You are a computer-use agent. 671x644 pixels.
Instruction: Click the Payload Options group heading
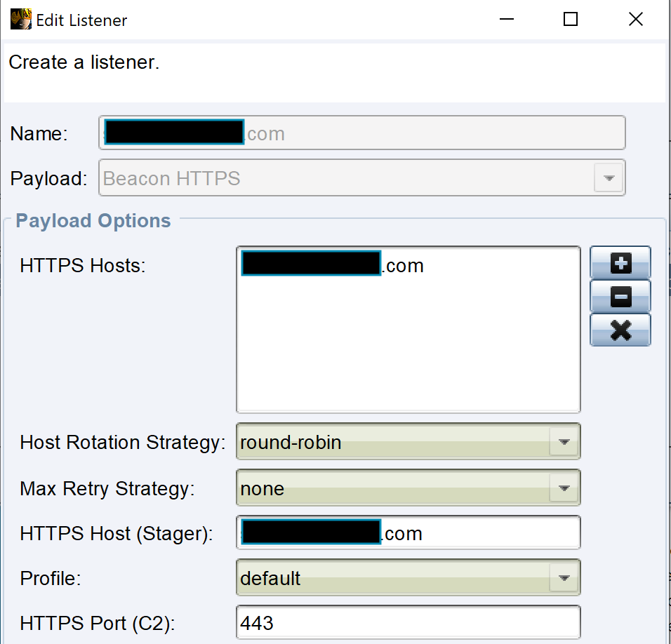(x=93, y=221)
